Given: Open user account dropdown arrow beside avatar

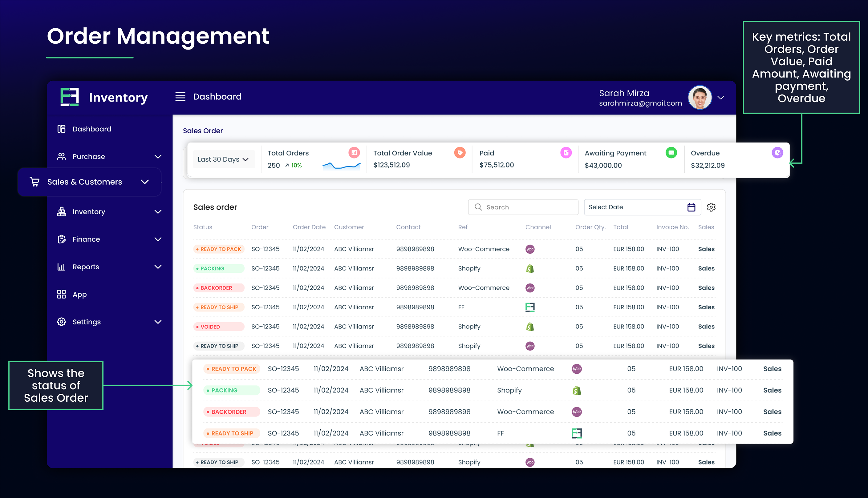Looking at the screenshot, I should [721, 98].
